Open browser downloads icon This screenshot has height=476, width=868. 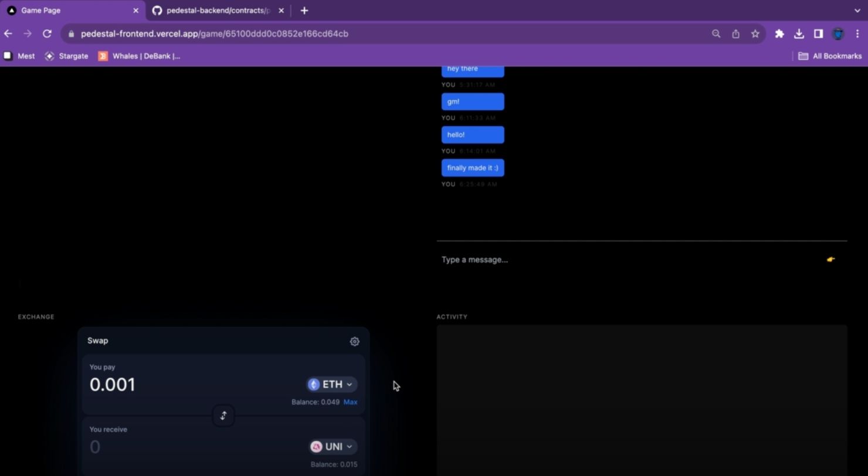(799, 34)
